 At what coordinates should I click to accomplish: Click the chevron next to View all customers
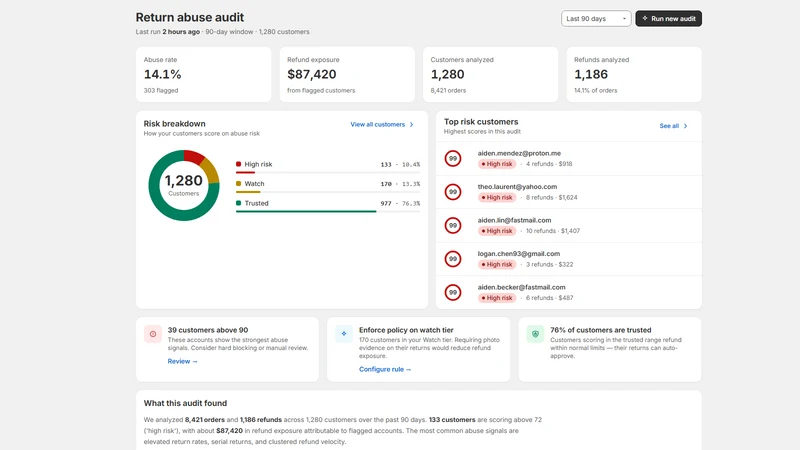click(x=412, y=124)
